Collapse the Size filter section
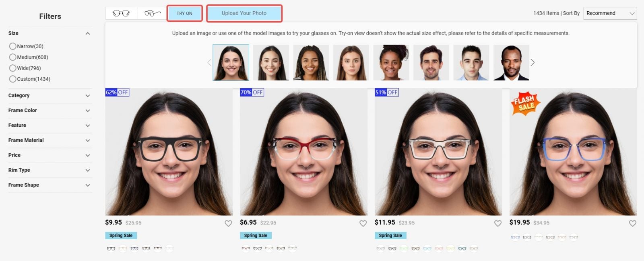Image resolution: width=644 pixels, height=261 pixels. (x=88, y=33)
